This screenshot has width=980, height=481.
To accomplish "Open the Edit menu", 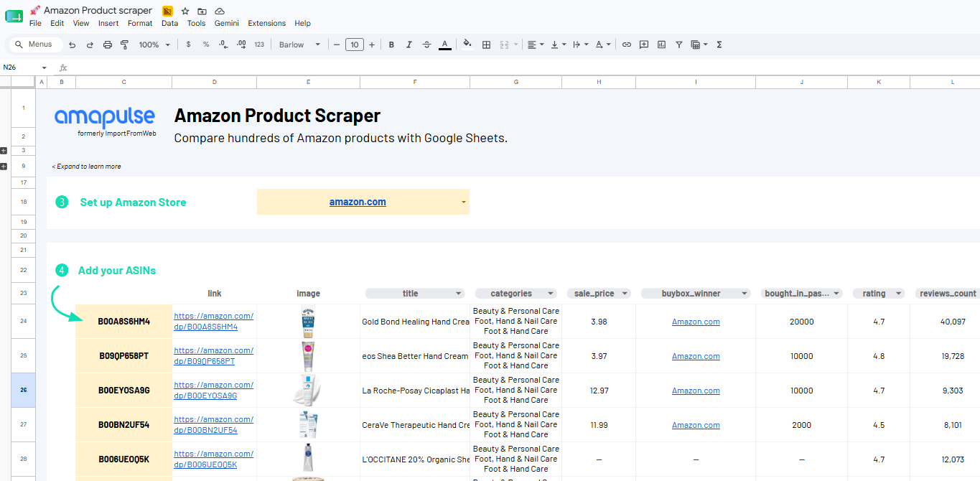I will 57,23.
